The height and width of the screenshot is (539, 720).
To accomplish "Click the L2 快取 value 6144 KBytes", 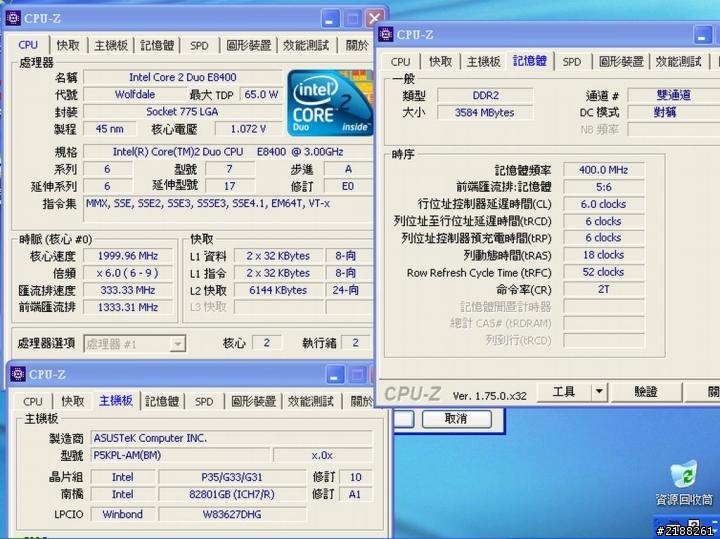I will click(278, 290).
